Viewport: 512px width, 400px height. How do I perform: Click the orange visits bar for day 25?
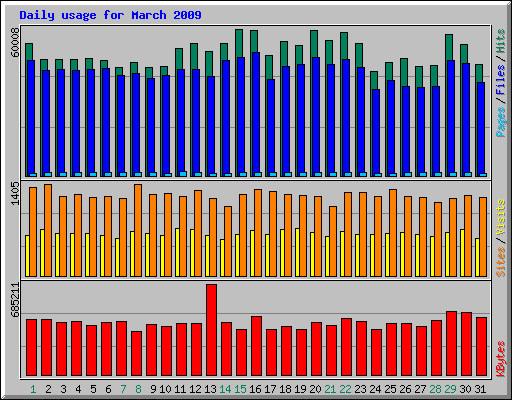[393, 233]
